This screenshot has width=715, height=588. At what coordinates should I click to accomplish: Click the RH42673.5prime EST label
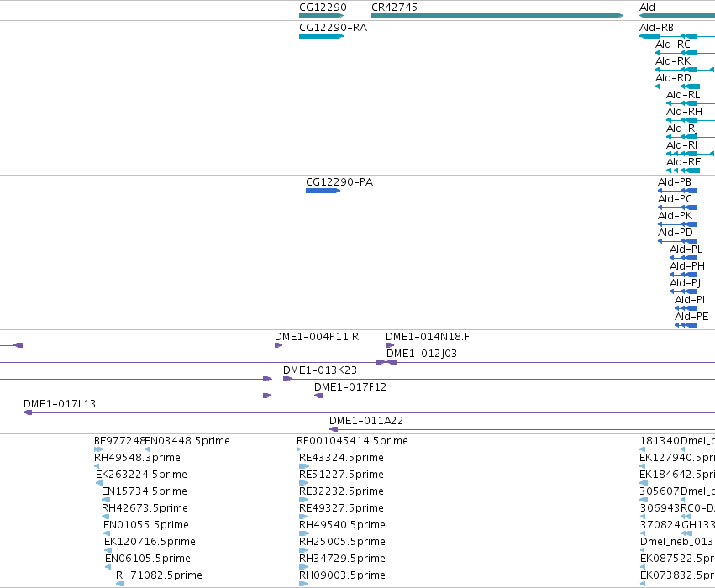click(145, 509)
